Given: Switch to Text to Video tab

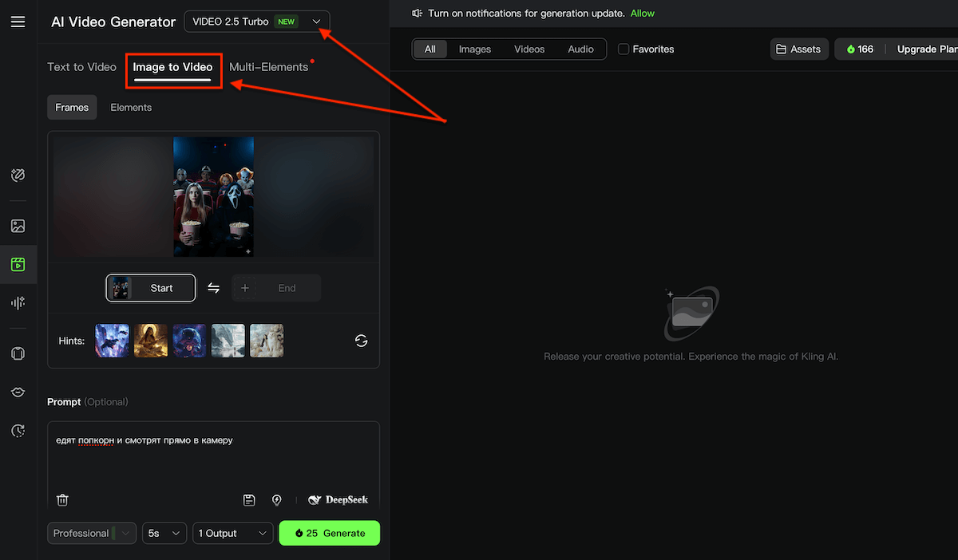Looking at the screenshot, I should (81, 67).
